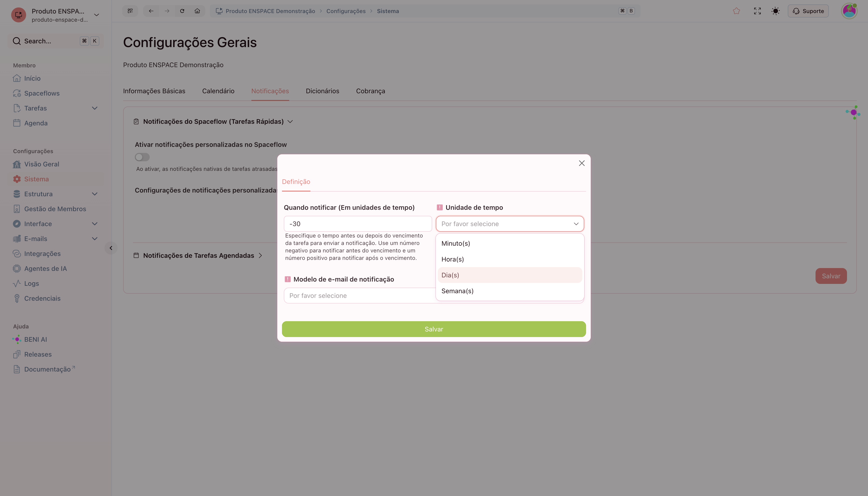Expand the Estrutura sidebar submenu
The width and height of the screenshot is (868, 496).
95,194
